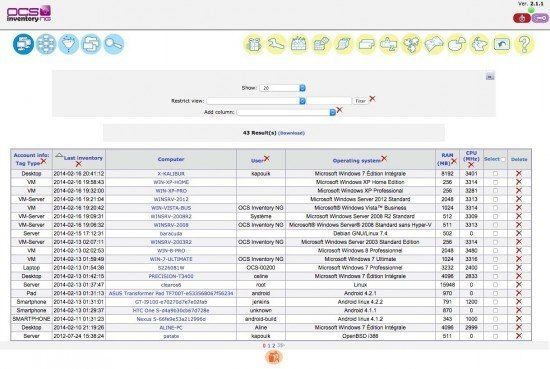This screenshot has height=369, width=550.
Task: Open the open-book icon in yellow toolbar
Action: click(434, 44)
